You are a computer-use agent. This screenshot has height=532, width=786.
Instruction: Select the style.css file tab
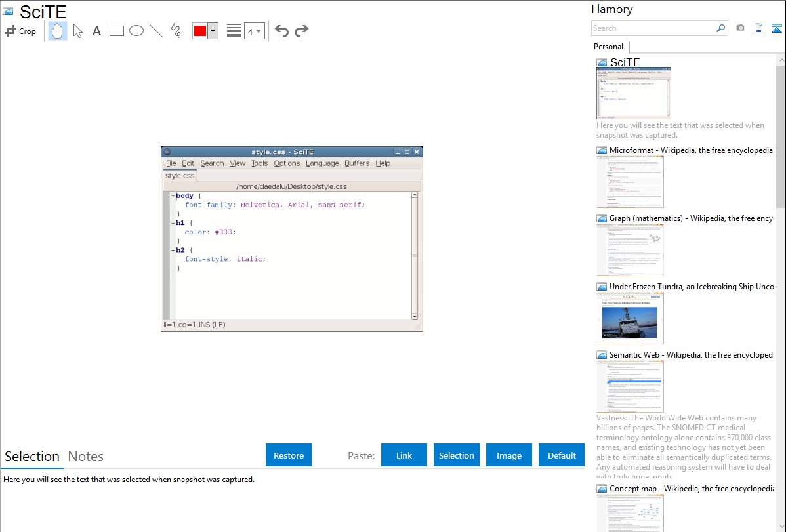point(180,176)
